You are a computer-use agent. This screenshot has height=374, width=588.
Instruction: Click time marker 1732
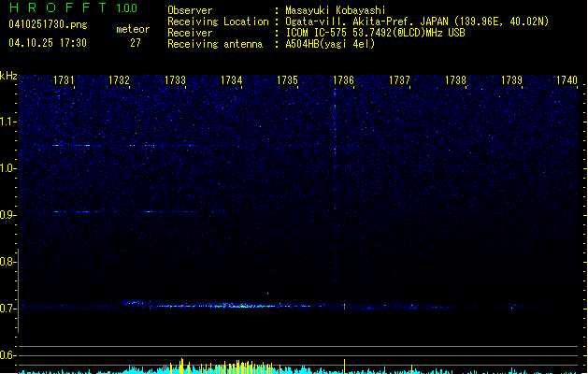coord(119,80)
